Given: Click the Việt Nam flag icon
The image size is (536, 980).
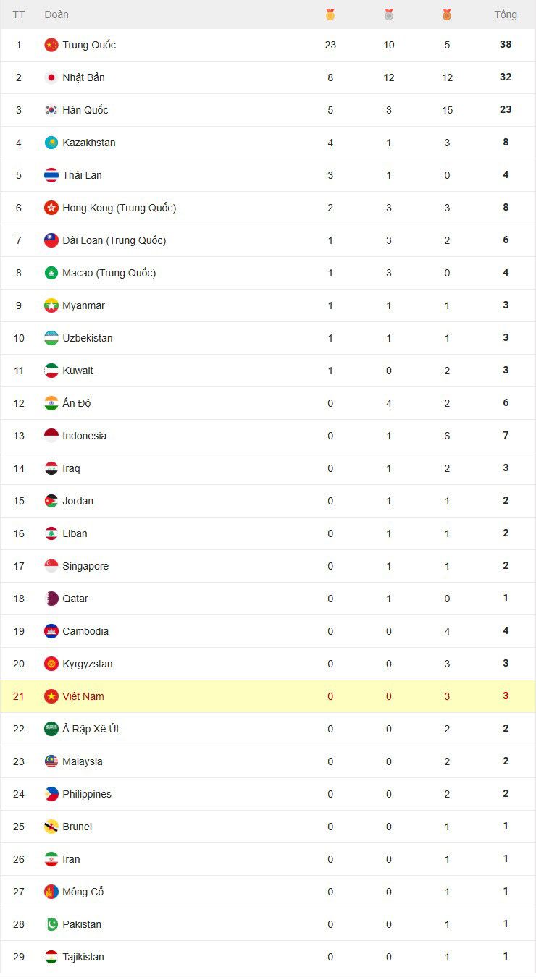Looking at the screenshot, I should pyautogui.click(x=51, y=696).
